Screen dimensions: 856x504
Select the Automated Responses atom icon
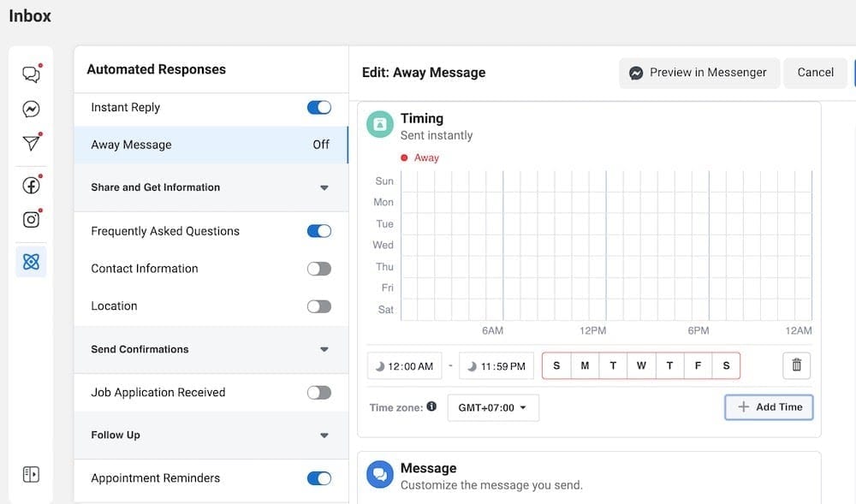click(31, 262)
